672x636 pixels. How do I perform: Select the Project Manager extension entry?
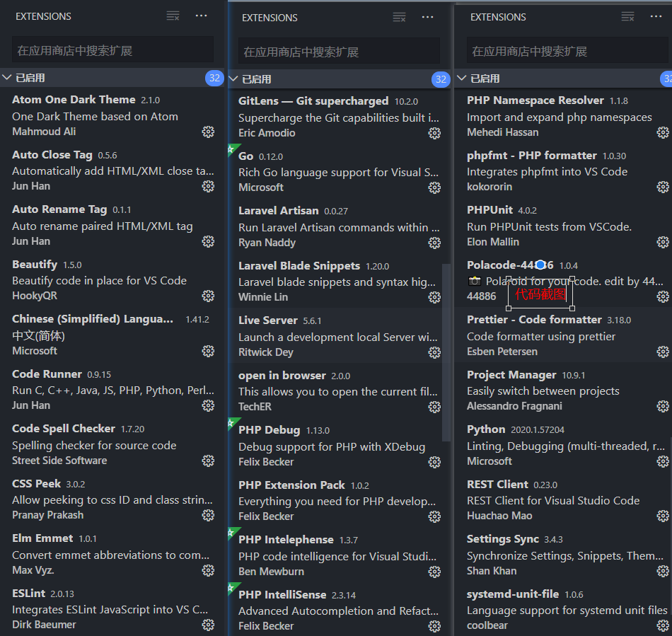click(x=564, y=390)
